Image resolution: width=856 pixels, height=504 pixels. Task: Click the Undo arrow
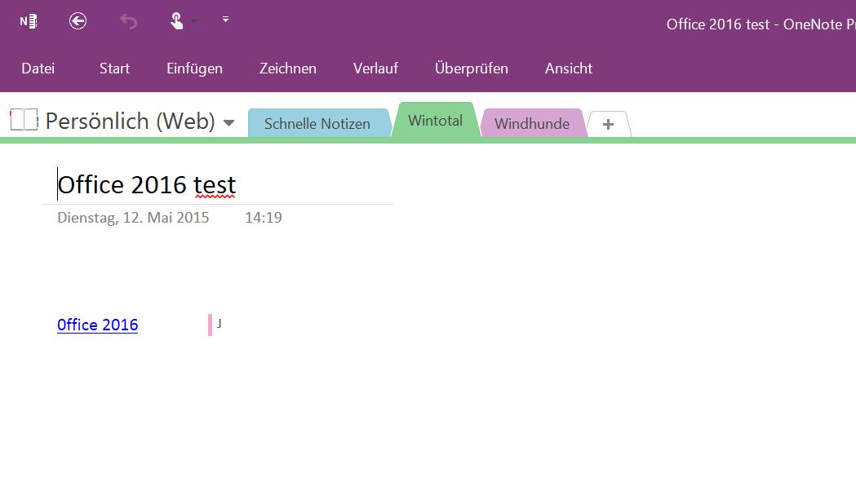[x=128, y=21]
